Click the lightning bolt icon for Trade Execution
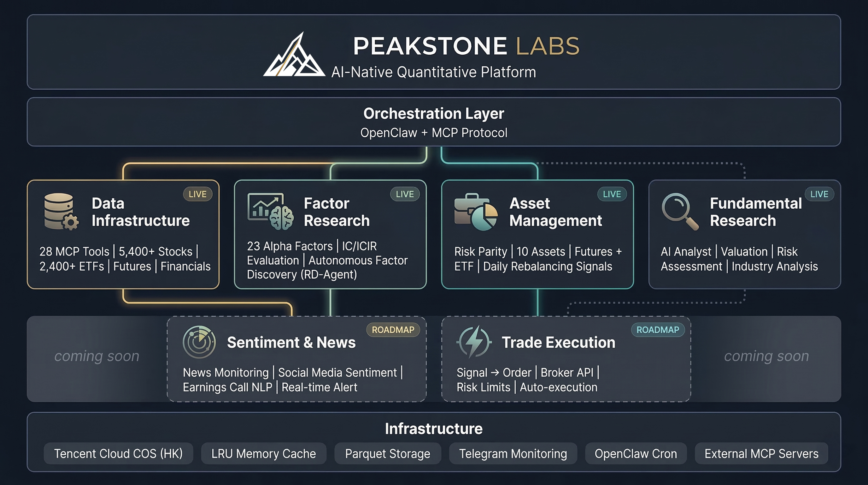868x485 pixels. point(475,342)
